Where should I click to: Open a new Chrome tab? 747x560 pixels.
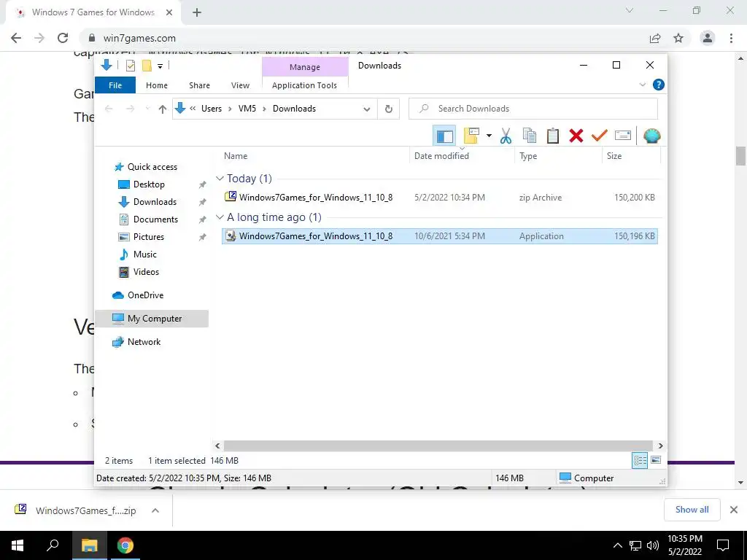click(x=197, y=13)
